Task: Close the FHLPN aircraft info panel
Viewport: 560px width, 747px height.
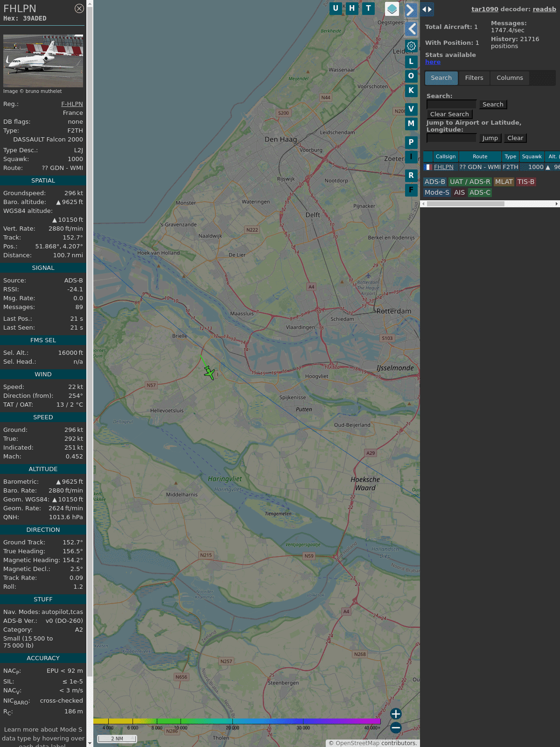Action: [79, 8]
